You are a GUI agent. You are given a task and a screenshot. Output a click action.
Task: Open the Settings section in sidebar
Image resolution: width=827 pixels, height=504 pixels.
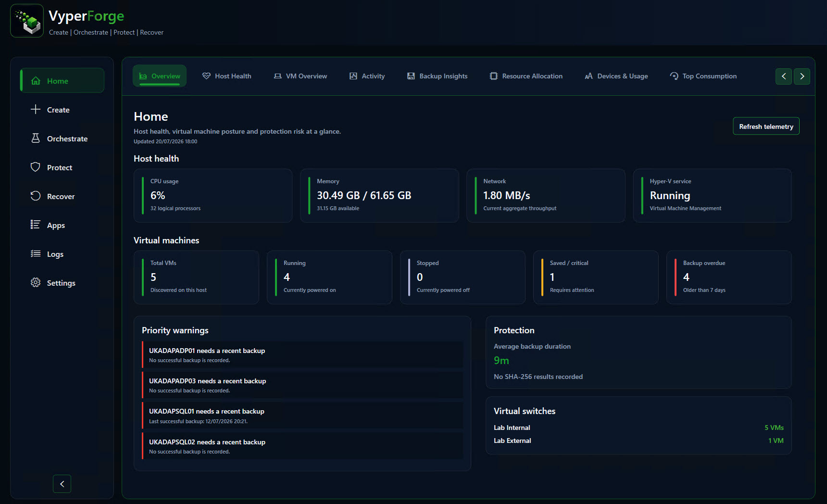[x=62, y=283]
